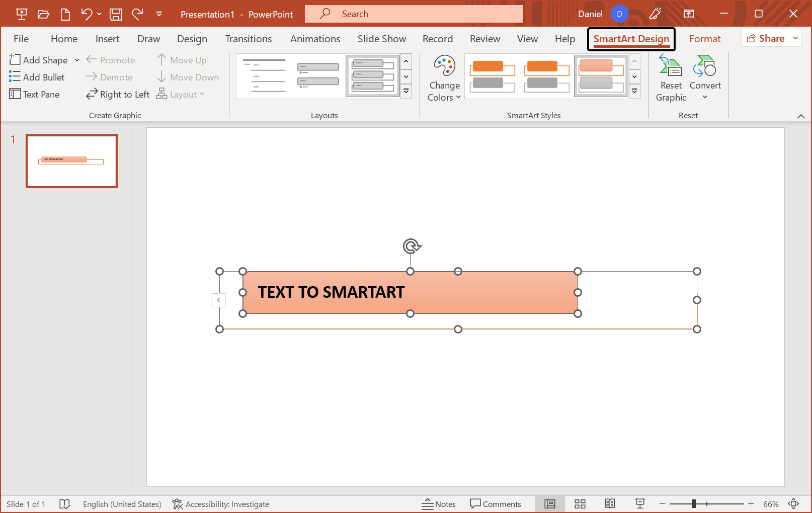
Task: Switch to Slide Sorter view
Action: [x=580, y=503]
